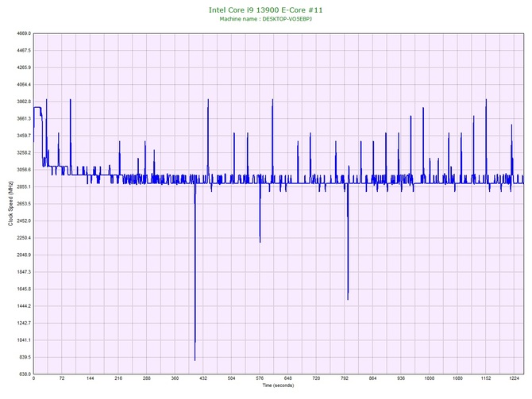Screen dimensions: 532x399
Task: Click the Clock Speed (MHz) axis label
Action: [x=10, y=204]
